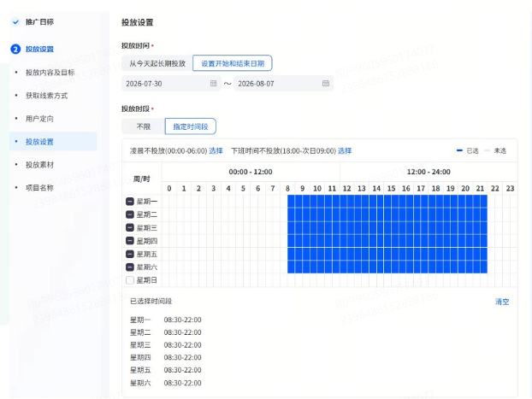Image resolution: width=532 pixels, height=399 pixels.
Task: Check the 星期日 checkbox
Action: coord(130,280)
